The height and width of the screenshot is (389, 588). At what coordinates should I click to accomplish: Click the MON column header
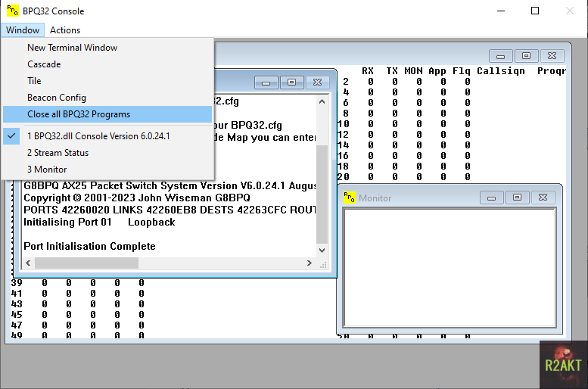[x=413, y=71]
